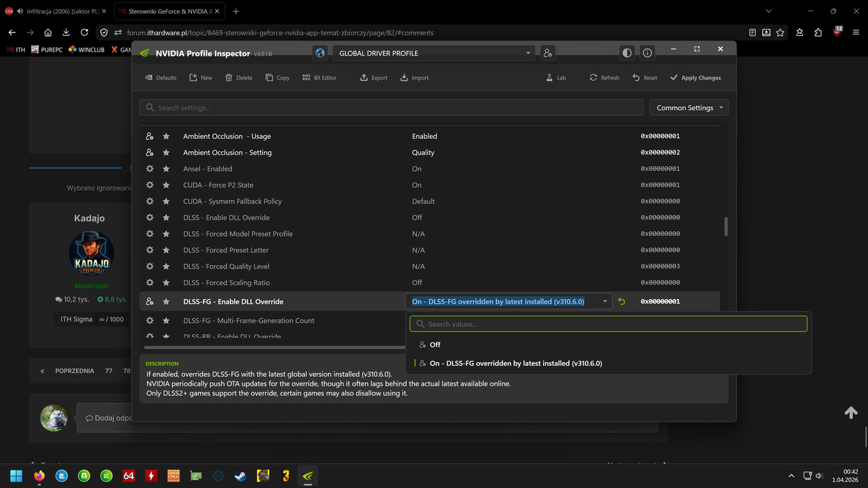Open Windows Start menu

tap(16, 476)
